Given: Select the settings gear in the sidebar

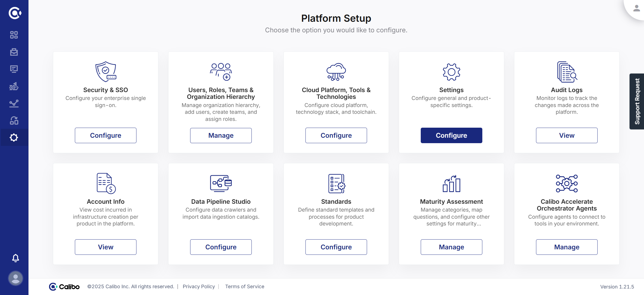Looking at the screenshot, I should (14, 137).
